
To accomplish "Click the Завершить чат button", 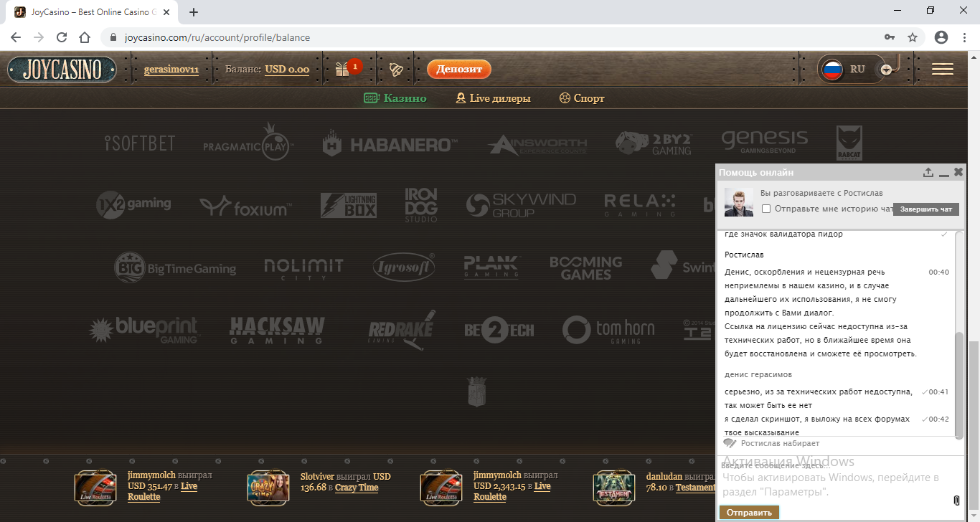I will pyautogui.click(x=925, y=209).
